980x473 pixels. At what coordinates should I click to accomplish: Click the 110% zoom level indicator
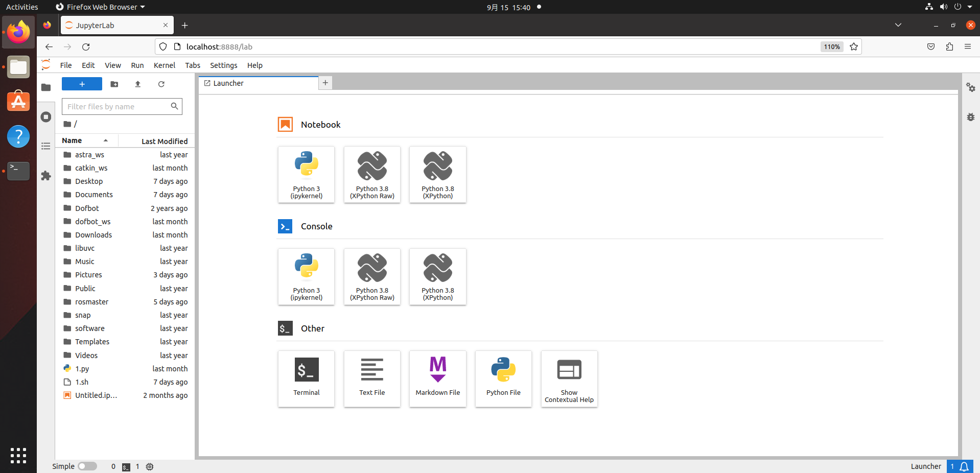[832, 46]
